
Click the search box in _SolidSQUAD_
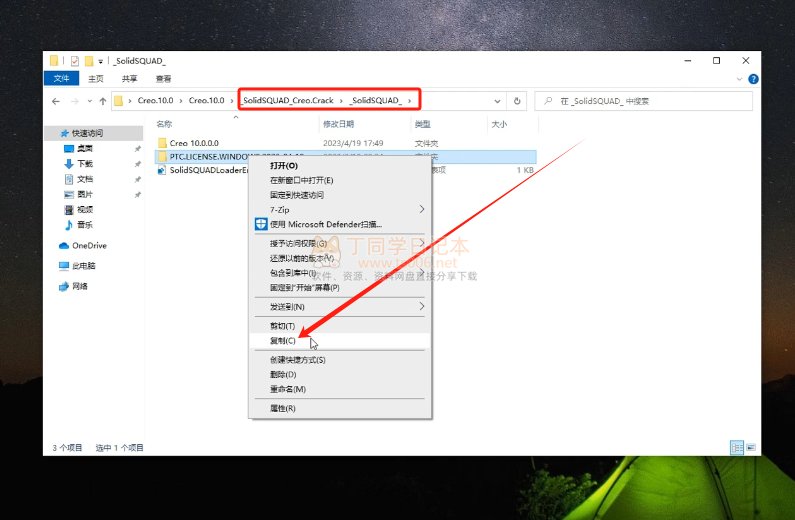644,101
